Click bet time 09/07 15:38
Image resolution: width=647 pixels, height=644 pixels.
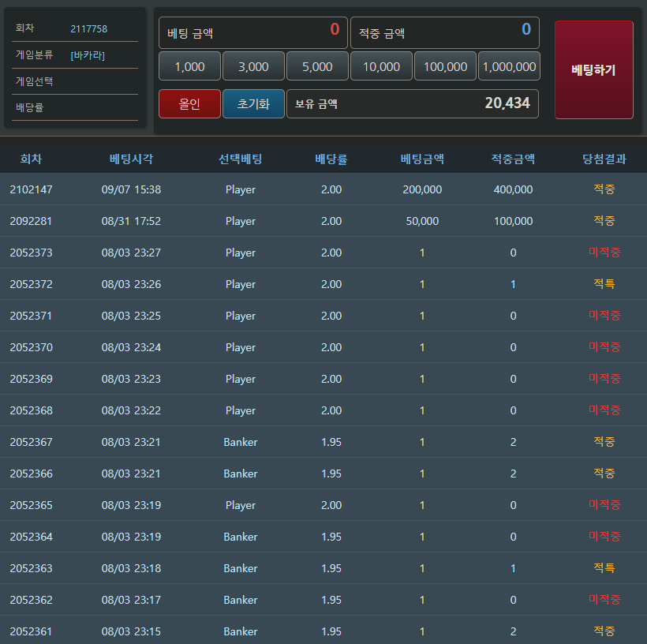[131, 189]
